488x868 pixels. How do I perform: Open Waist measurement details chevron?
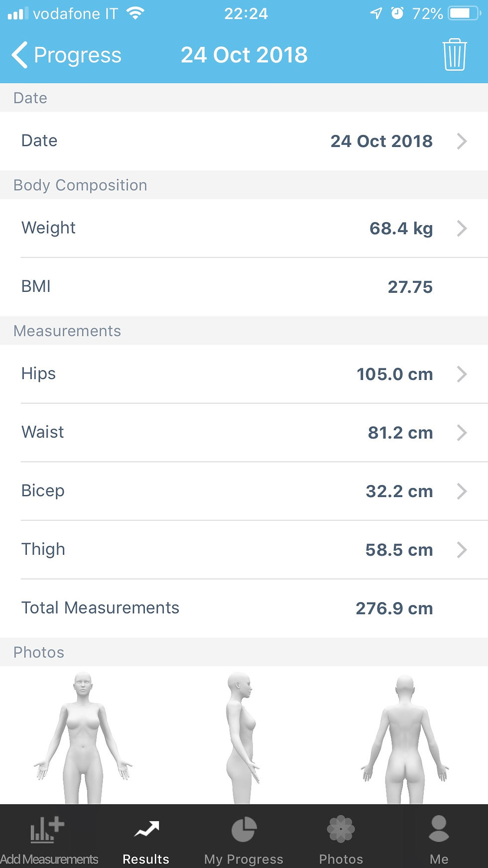pyautogui.click(x=462, y=432)
